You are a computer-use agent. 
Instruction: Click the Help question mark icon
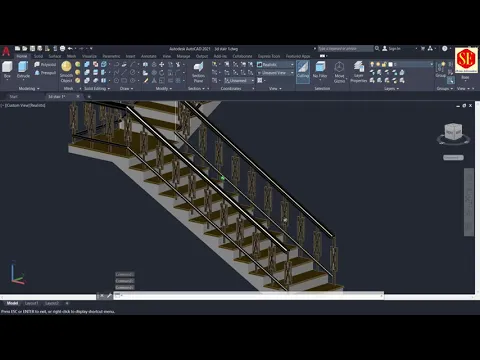445,49
